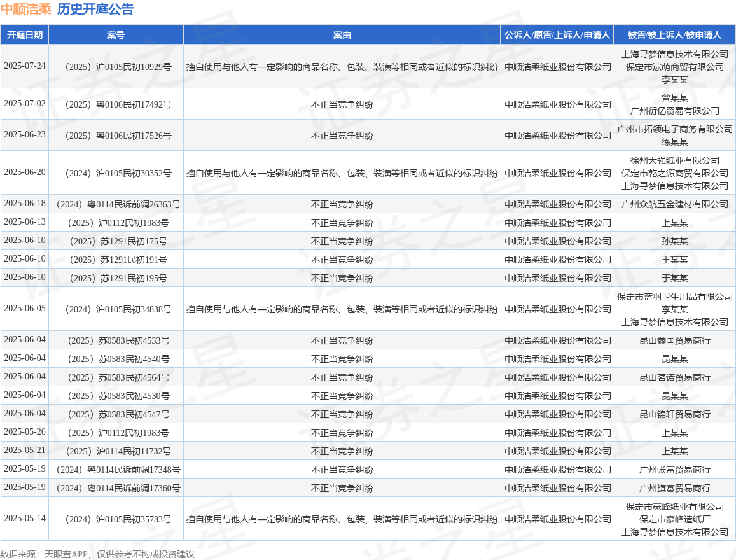Image resolution: width=736 pixels, height=560 pixels.
Task: Click the 数据来源 footer note
Action: click(97, 554)
